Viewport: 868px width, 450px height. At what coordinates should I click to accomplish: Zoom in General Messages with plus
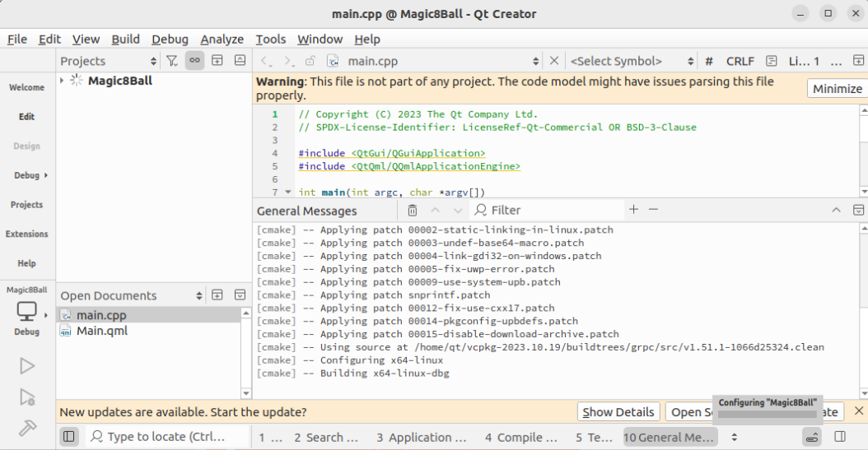(x=634, y=210)
